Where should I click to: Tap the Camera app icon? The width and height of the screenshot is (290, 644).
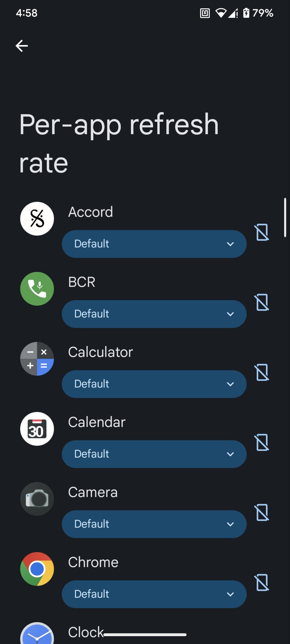37,499
